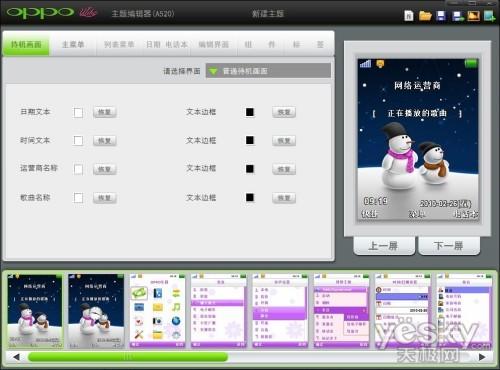Switch to the 列表菜单 tab
Image resolution: width=500 pixels, height=370 pixels.
click(x=119, y=45)
